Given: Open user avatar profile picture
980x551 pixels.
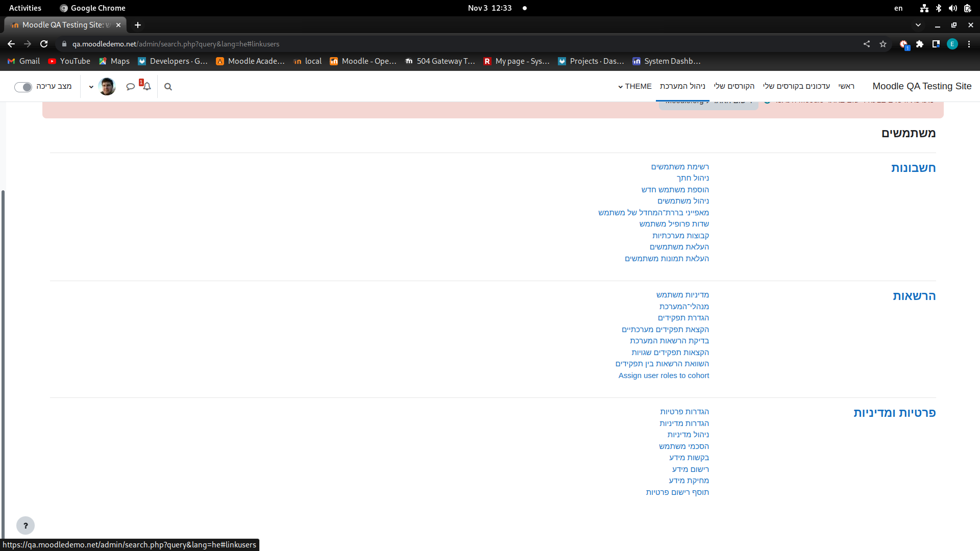Looking at the screenshot, I should tap(107, 87).
